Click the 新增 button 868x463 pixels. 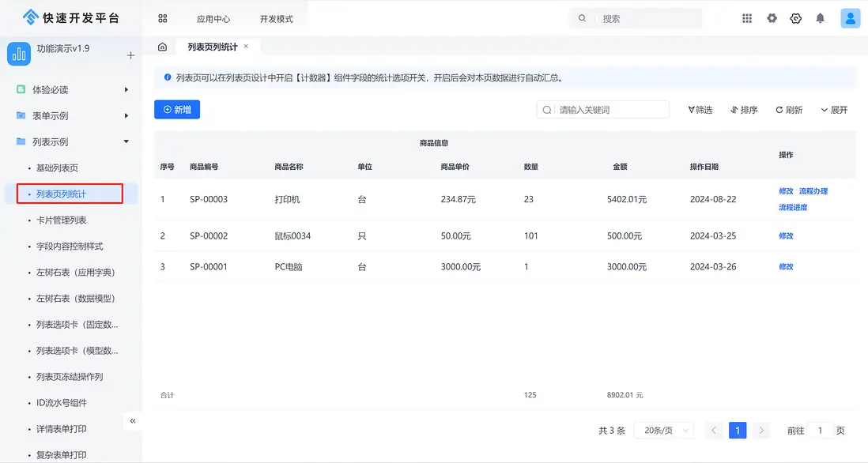[177, 110]
